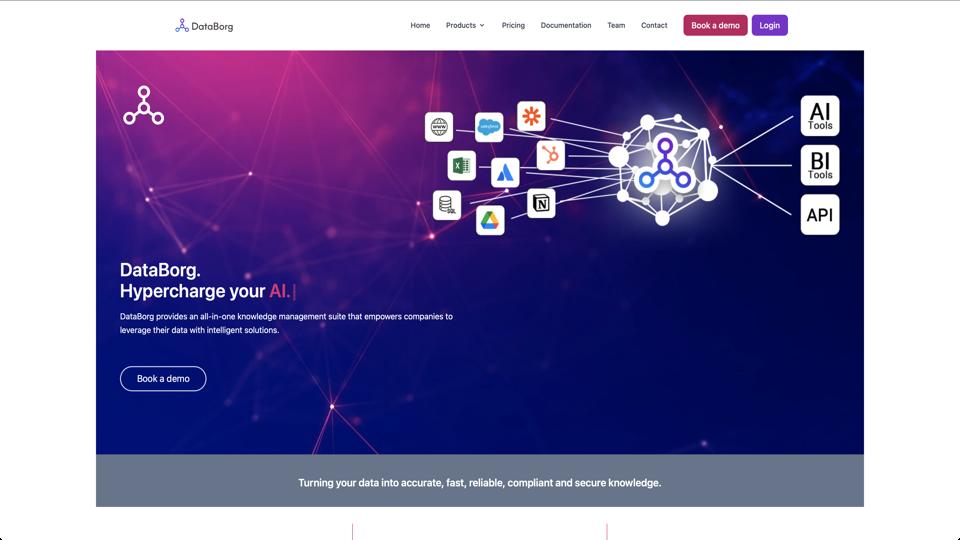This screenshot has height=540, width=960.
Task: Click the outlined Book a demo hero button
Action: [x=163, y=378]
